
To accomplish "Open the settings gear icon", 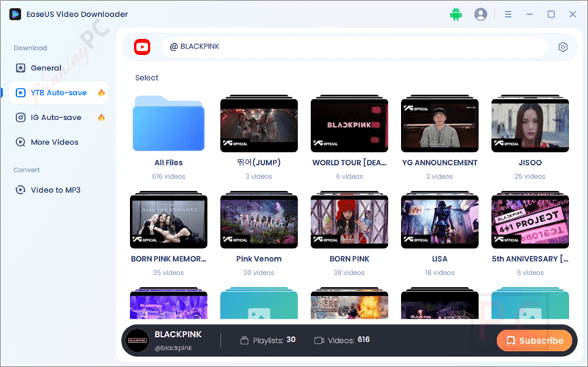I will [x=562, y=47].
